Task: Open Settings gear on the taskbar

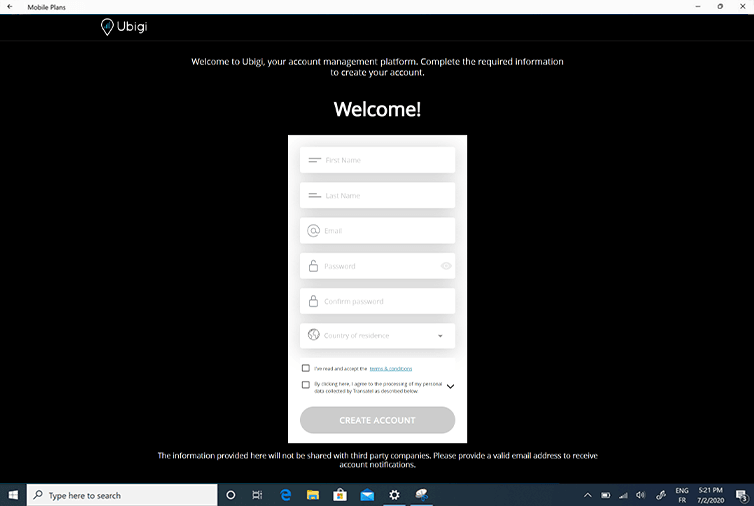Action: [x=394, y=495]
